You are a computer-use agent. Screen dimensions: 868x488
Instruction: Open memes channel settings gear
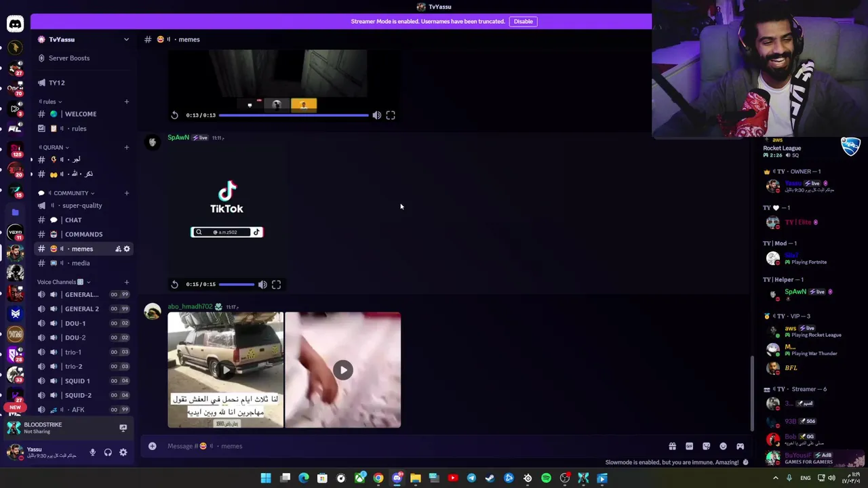point(127,249)
